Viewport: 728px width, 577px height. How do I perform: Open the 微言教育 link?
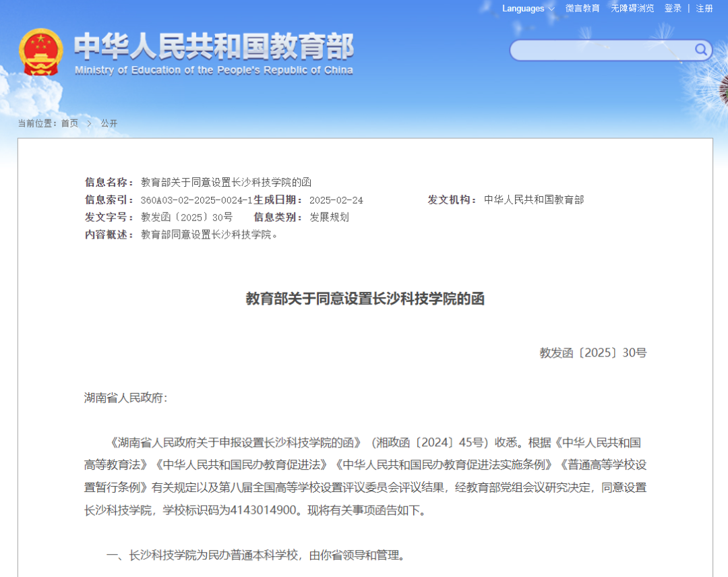point(584,9)
